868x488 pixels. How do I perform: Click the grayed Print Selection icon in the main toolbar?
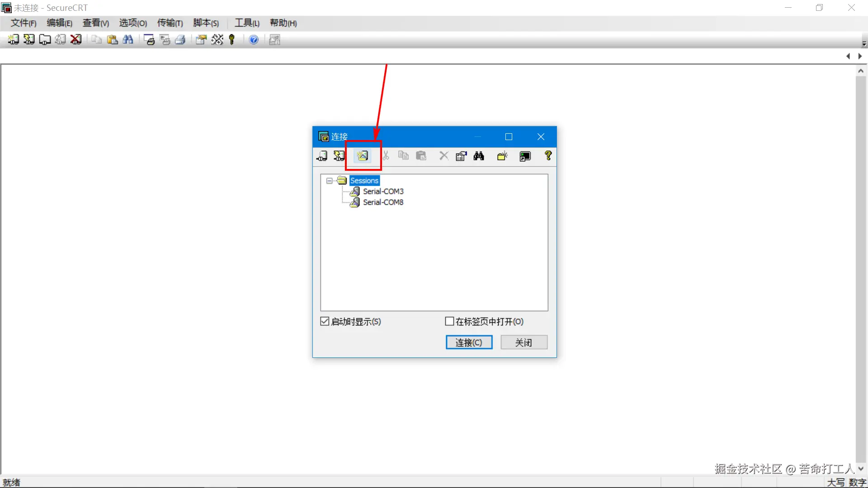pos(165,40)
